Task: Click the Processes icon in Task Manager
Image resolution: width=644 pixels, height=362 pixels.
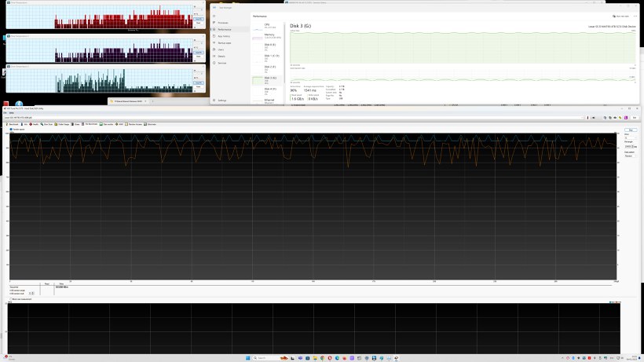Action: click(214, 23)
